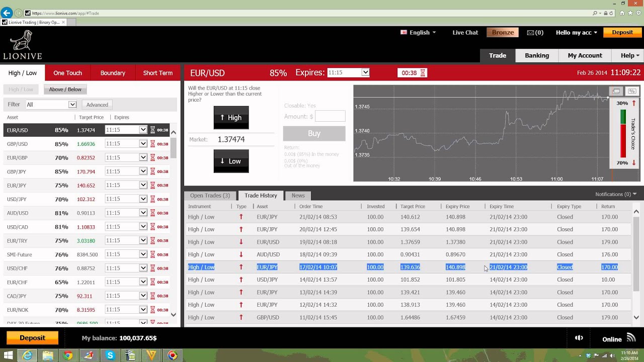Screen dimensions: 644x362
Task: Toggle chart window view icon
Action: coord(616,91)
